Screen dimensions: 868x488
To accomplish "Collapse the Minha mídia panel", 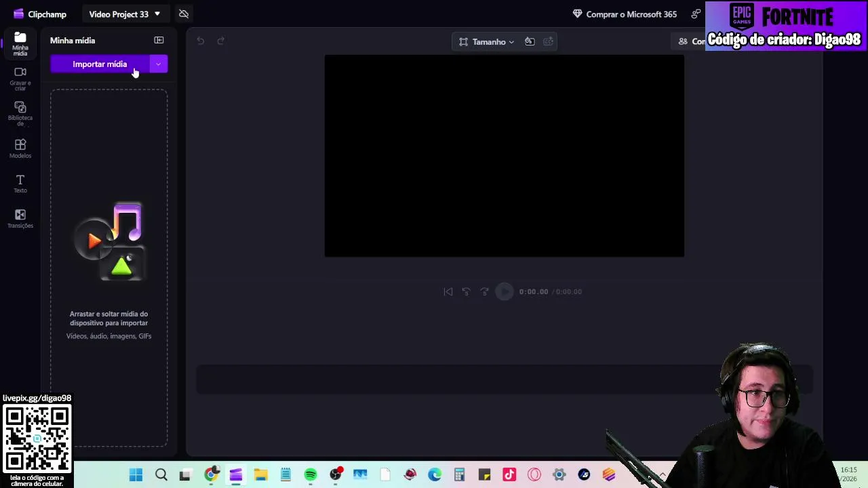I will pyautogui.click(x=159, y=41).
